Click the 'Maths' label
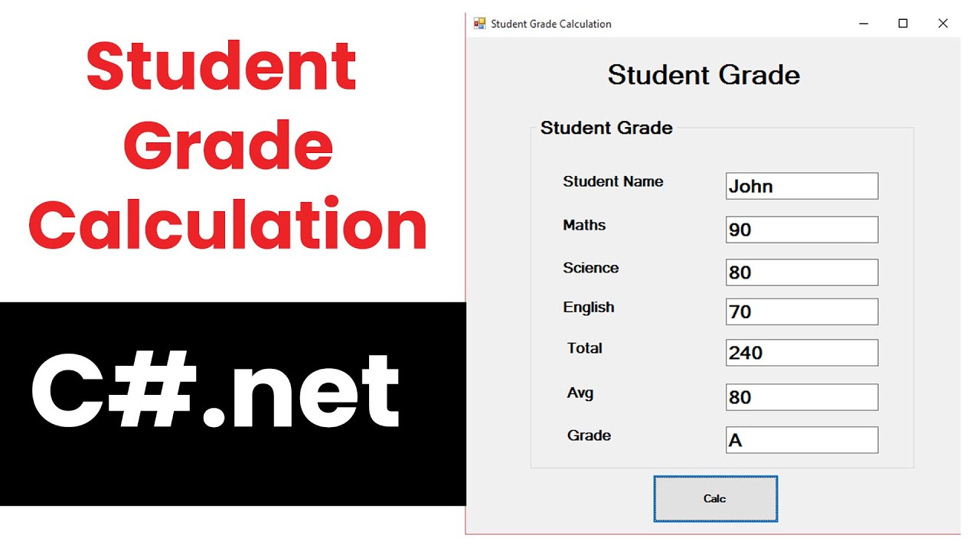 pyautogui.click(x=584, y=225)
